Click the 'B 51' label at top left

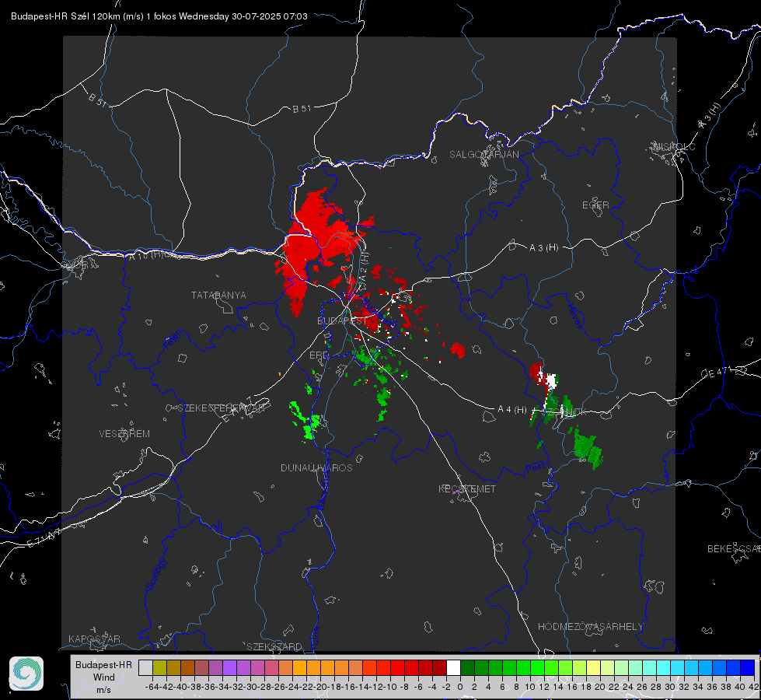(x=97, y=100)
